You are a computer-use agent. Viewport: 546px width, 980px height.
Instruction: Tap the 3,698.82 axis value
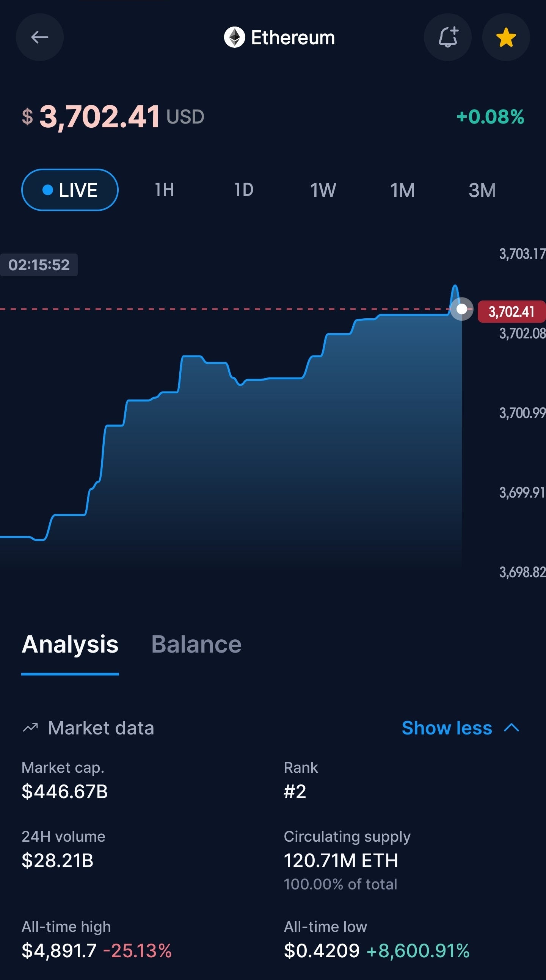(x=522, y=572)
